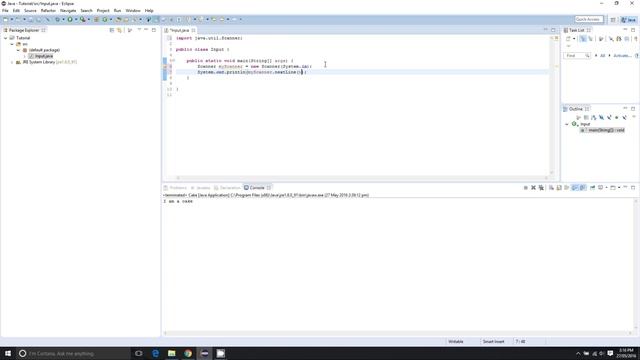Click the All working set link in Task List
640x360 pixels.
pos(602,56)
